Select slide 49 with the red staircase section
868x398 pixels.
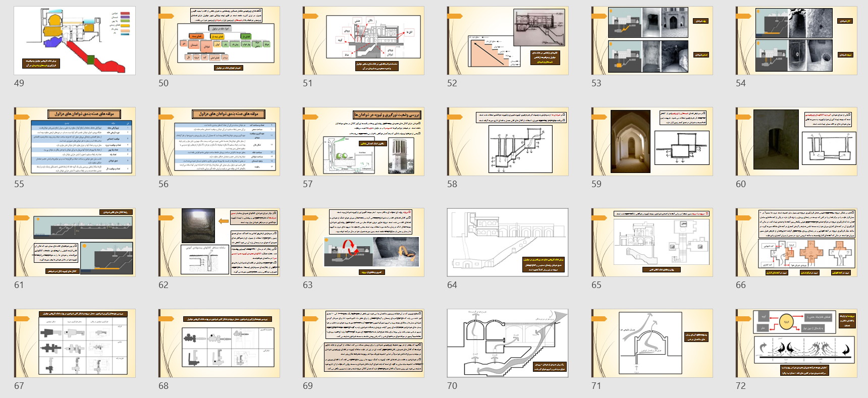click(x=75, y=41)
